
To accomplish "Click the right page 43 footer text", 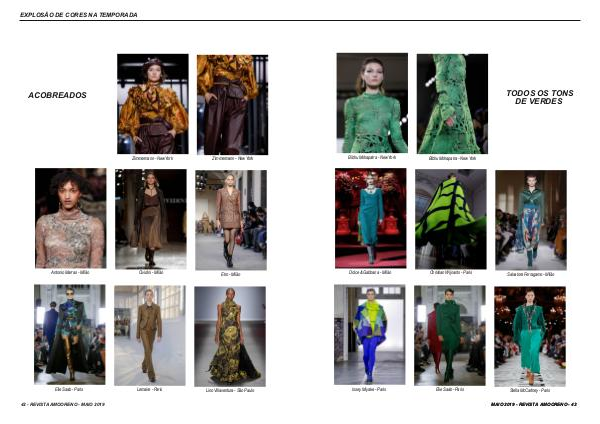I will coord(534,403).
